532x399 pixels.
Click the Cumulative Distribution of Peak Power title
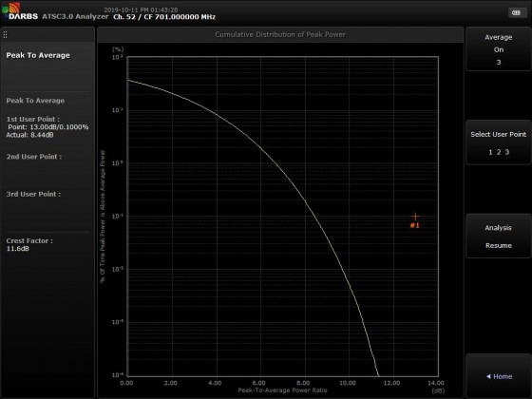[280, 34]
